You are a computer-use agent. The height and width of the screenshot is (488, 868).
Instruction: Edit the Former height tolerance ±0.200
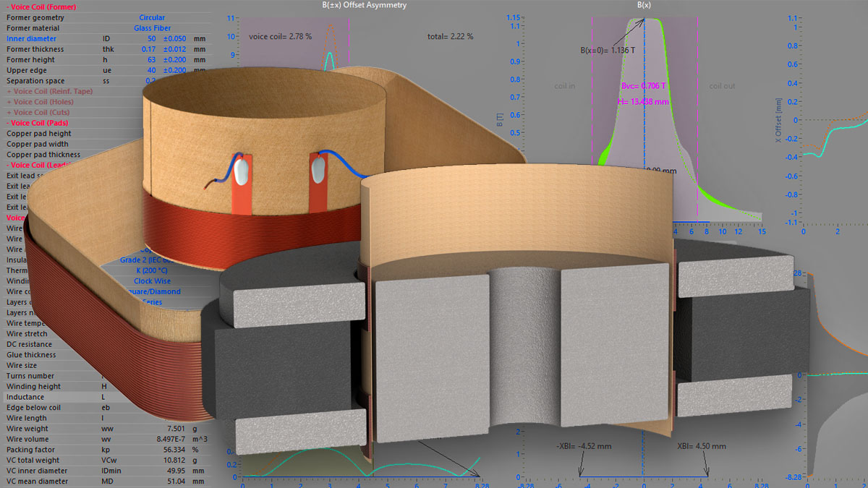[174, 60]
